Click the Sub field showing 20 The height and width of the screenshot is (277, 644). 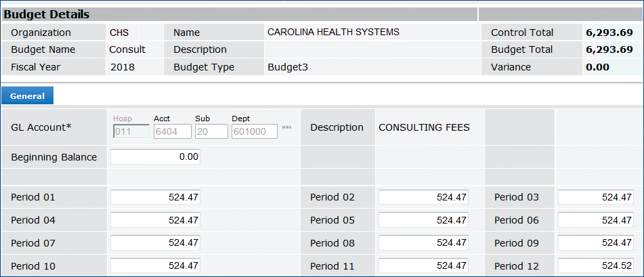[211, 131]
